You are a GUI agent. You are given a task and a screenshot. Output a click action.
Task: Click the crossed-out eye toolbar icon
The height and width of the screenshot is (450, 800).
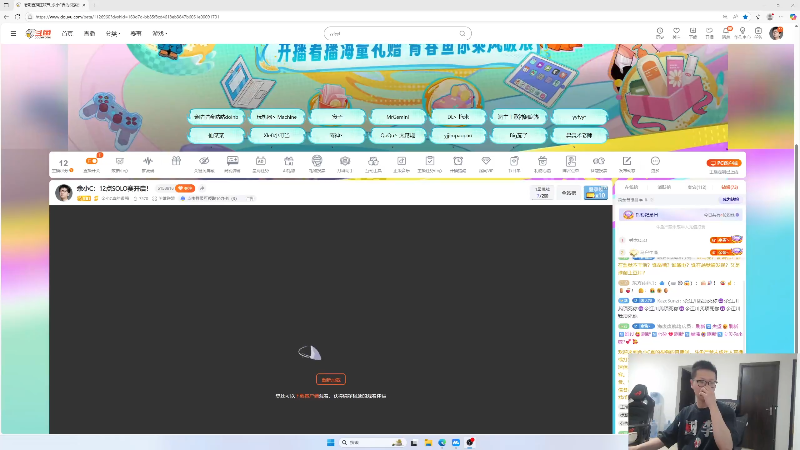204,161
